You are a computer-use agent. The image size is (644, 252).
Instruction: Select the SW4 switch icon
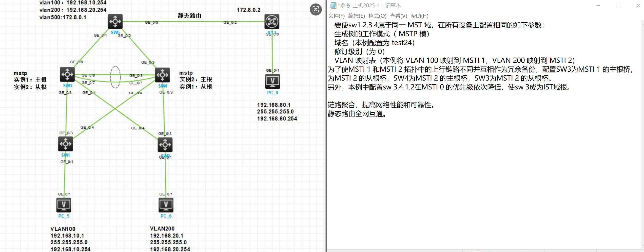coord(162,75)
